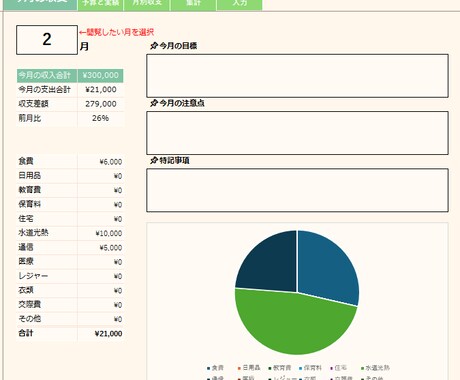Select the 交際費 row label

click(x=47, y=305)
